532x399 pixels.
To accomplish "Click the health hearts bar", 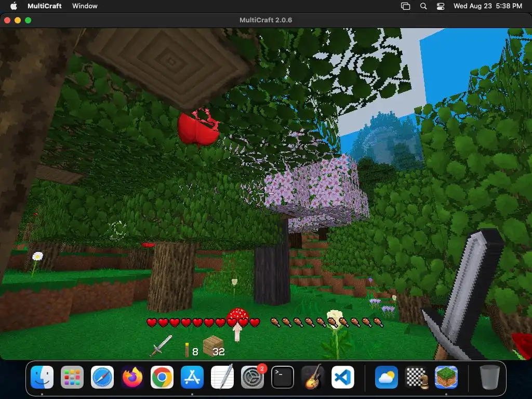I will click(x=203, y=322).
